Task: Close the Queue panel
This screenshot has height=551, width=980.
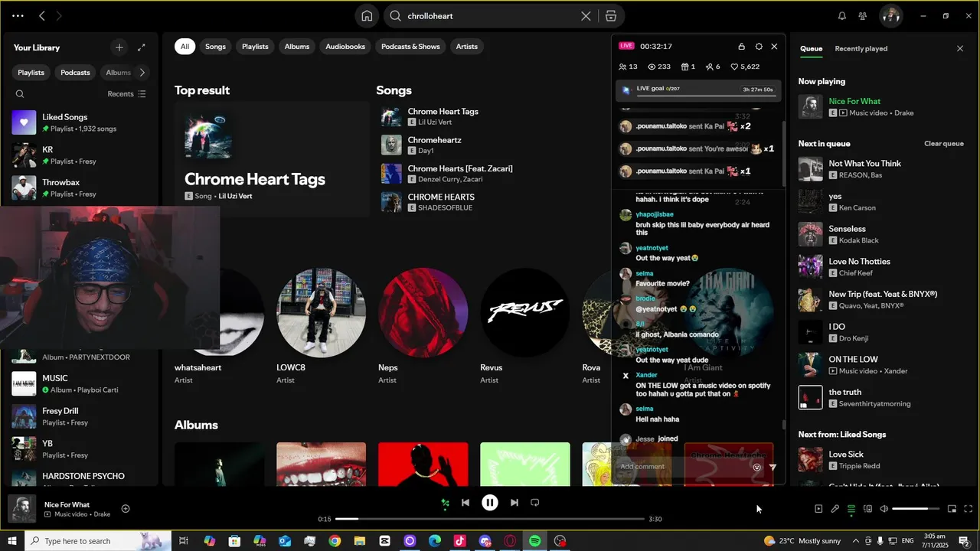Action: (x=960, y=48)
